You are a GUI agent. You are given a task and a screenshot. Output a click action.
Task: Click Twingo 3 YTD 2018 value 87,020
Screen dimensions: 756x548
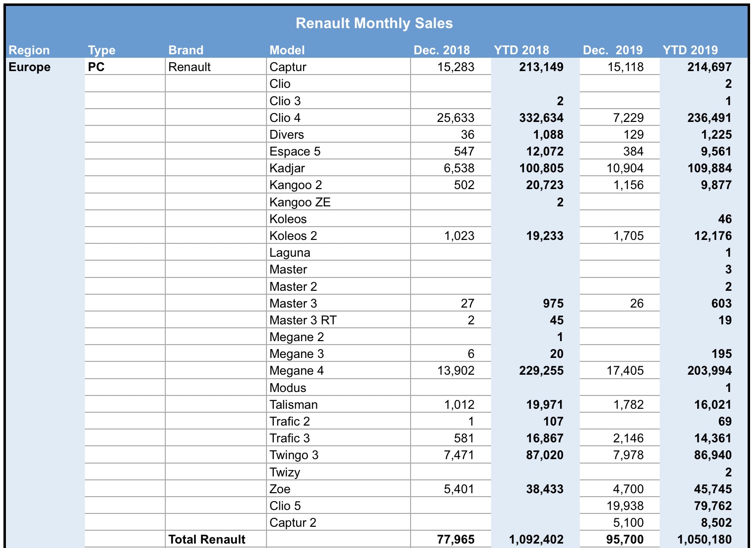pos(544,455)
